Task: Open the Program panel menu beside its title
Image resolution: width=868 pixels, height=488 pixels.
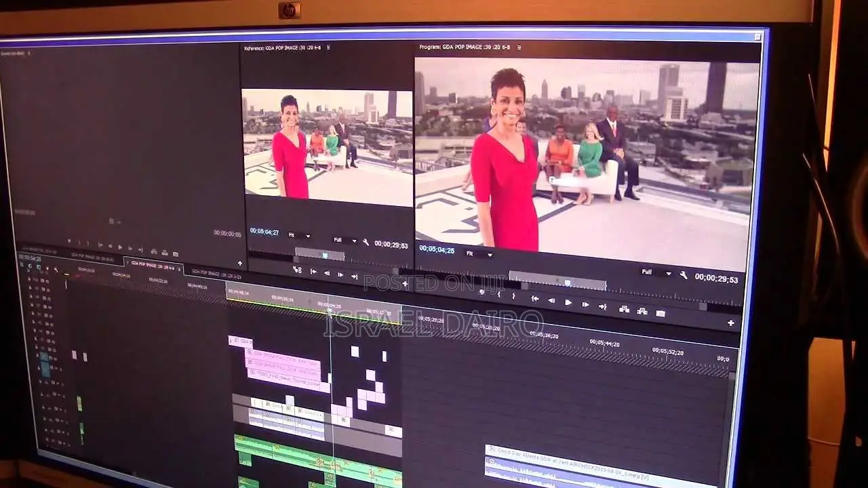Action: 518,47
